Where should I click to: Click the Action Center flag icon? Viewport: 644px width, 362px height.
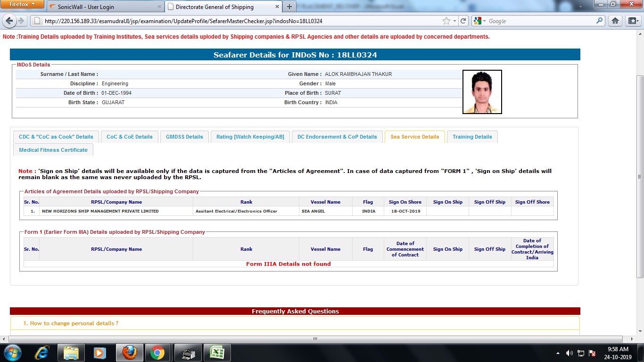592,353
